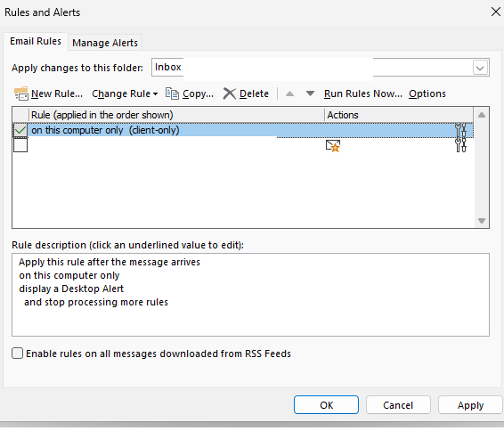The height and width of the screenshot is (431, 504).
Task: Click the Copy documents icon
Action: (x=172, y=94)
